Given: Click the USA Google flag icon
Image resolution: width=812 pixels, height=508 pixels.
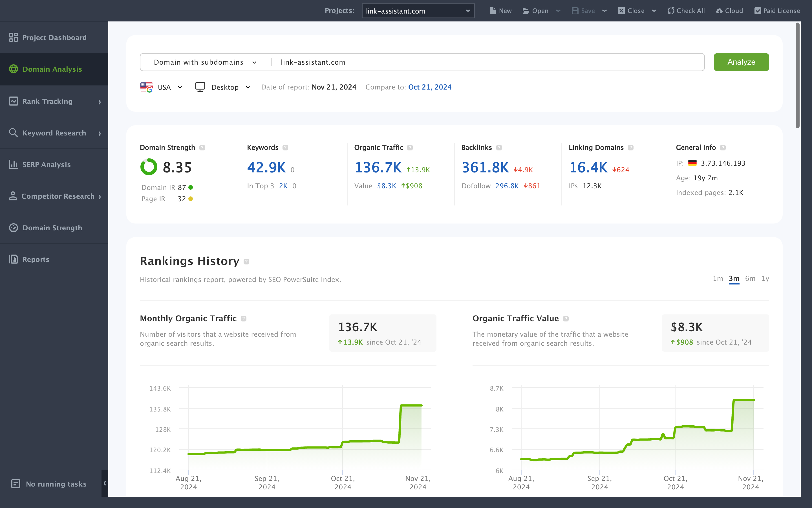Looking at the screenshot, I should click(146, 87).
